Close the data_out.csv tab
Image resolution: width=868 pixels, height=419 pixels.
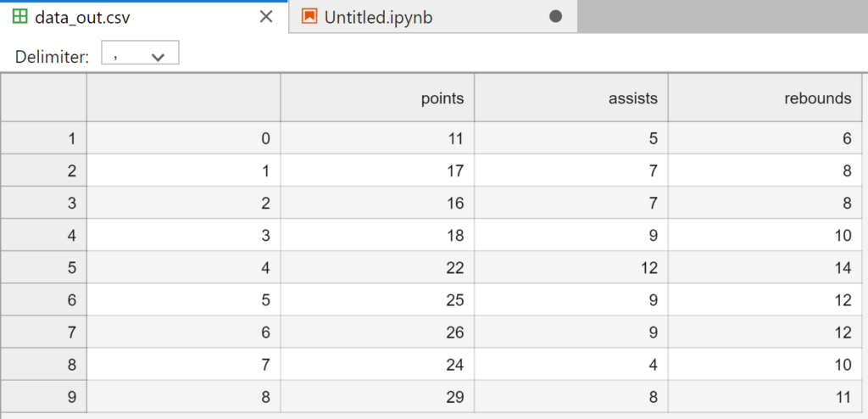(x=266, y=17)
